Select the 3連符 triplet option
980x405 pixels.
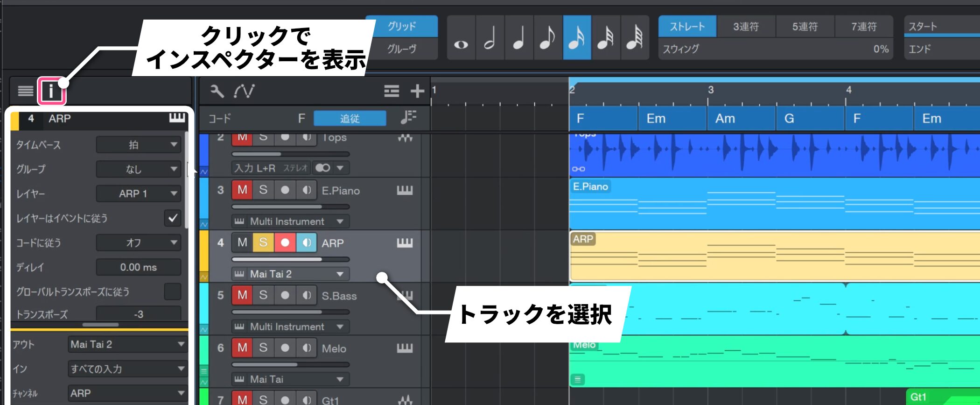[746, 27]
